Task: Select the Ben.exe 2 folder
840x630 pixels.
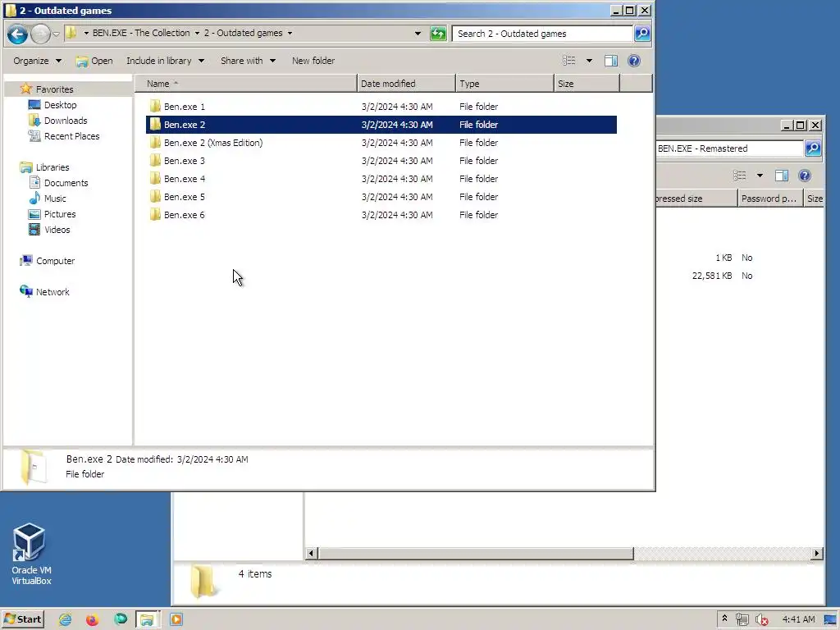Action: click(x=381, y=125)
